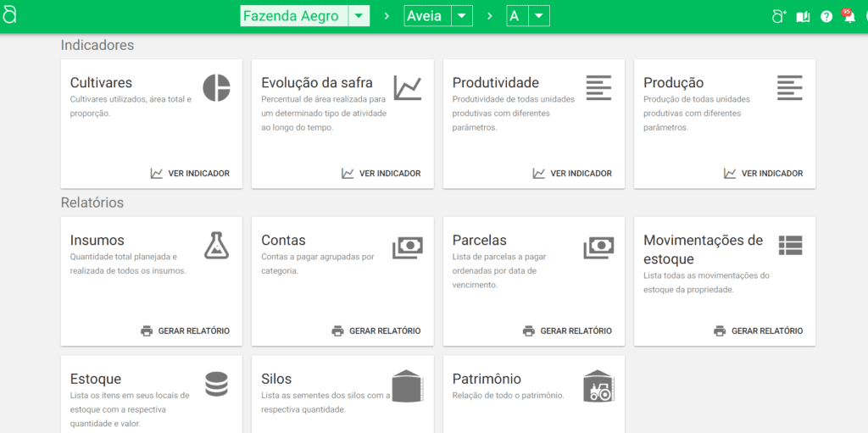
Task: Open the Produção indicator card title
Action: [x=673, y=82]
